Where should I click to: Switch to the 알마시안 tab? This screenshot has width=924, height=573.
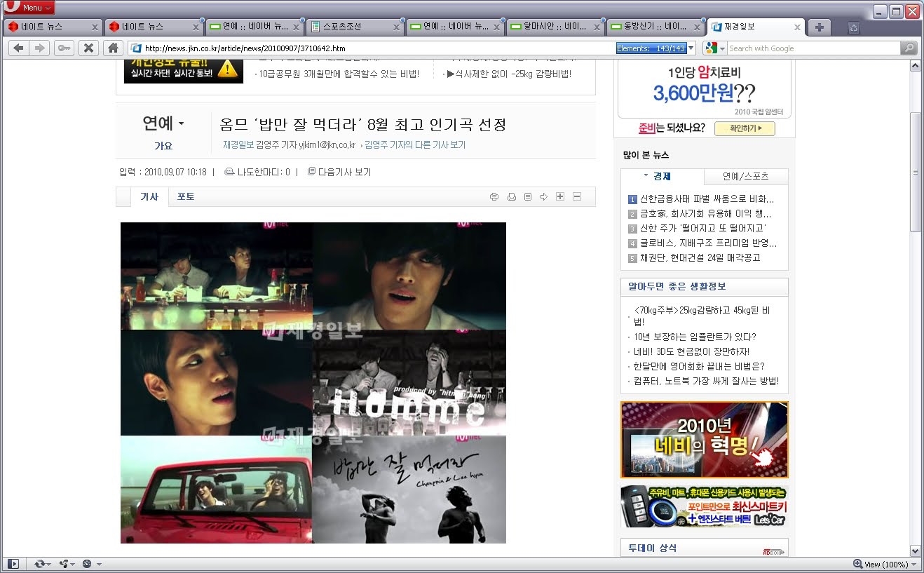pos(555,27)
